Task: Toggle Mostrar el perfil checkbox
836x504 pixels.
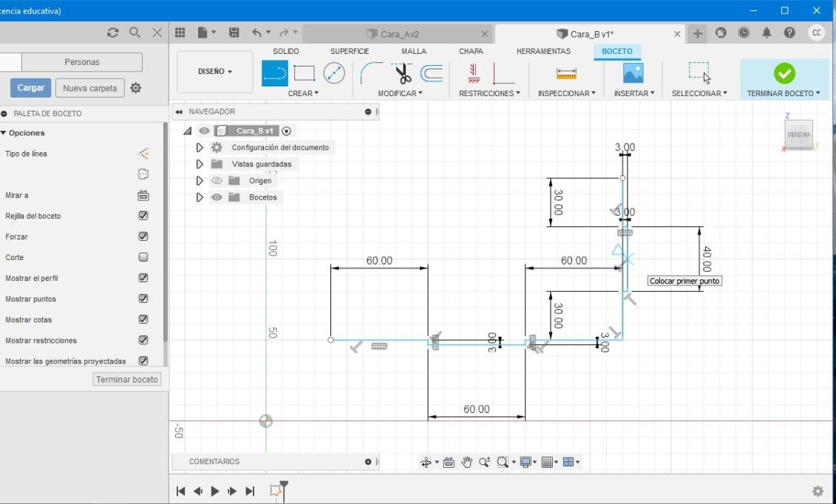Action: pyautogui.click(x=143, y=278)
